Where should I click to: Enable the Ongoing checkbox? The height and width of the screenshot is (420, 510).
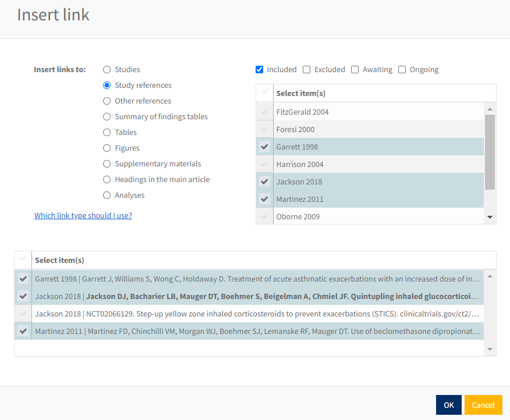click(x=402, y=70)
